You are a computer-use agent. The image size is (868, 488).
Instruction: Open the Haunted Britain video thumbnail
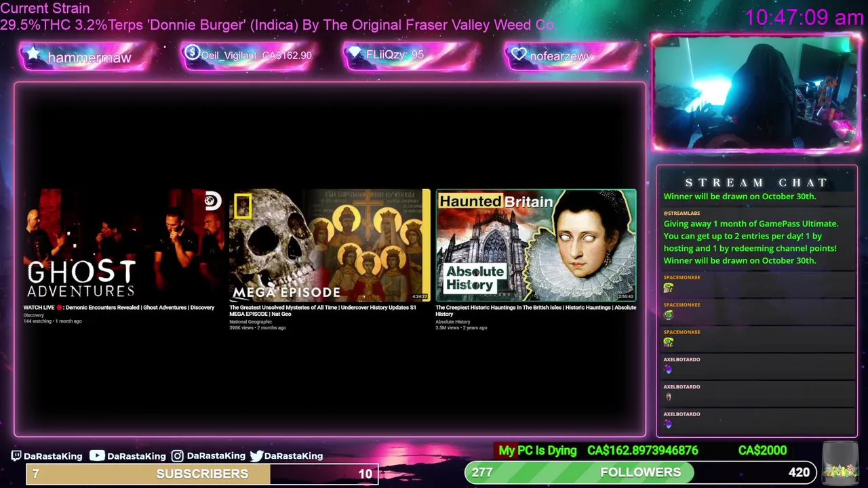[536, 245]
